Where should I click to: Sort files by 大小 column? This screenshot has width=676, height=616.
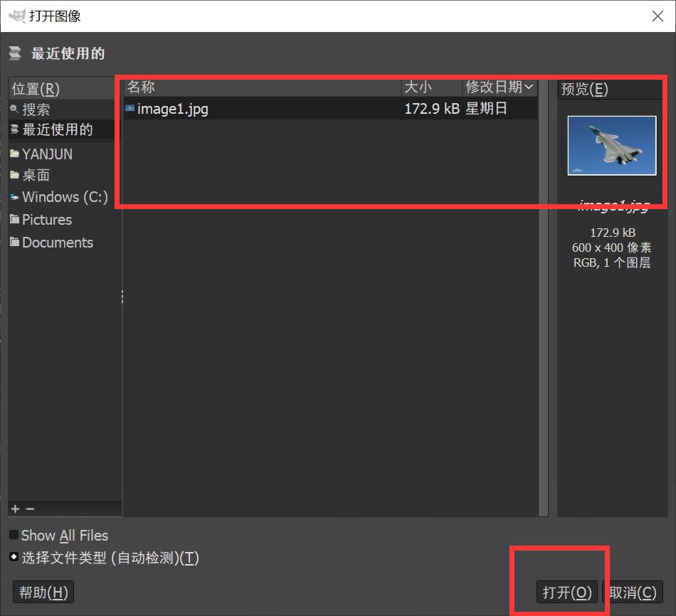(x=431, y=87)
